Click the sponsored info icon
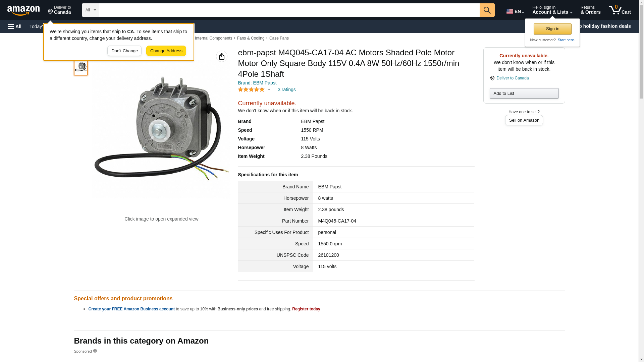 point(95,351)
